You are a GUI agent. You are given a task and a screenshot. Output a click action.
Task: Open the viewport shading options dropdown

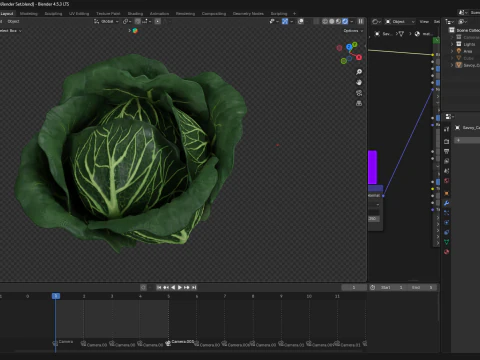pyautogui.click(x=352, y=21)
